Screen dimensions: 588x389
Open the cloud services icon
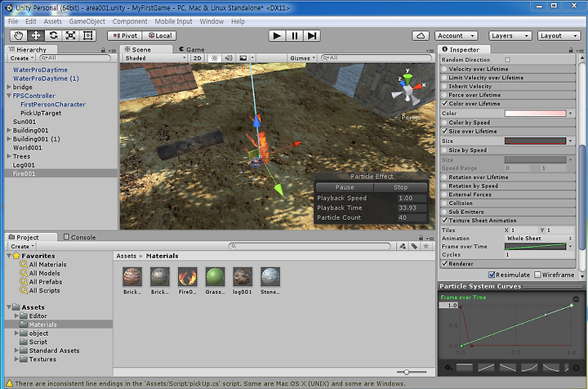421,36
